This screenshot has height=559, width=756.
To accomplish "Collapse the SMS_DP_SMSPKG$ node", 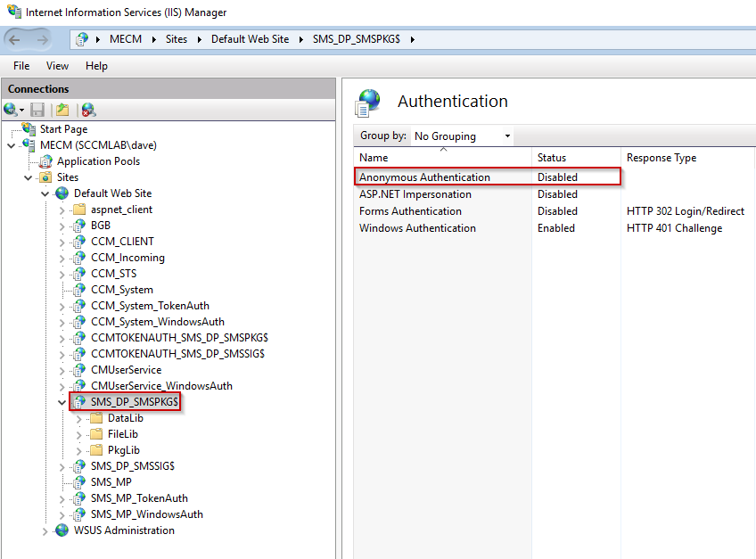I will pos(62,402).
